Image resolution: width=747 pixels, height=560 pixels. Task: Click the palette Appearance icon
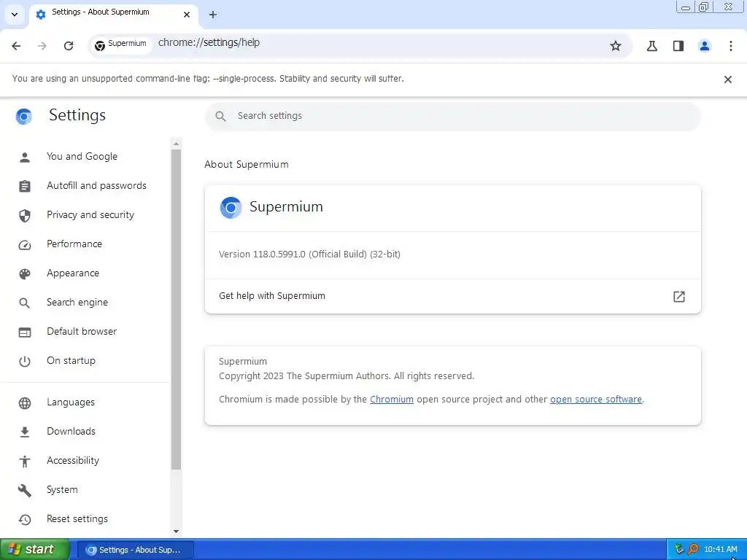(25, 274)
